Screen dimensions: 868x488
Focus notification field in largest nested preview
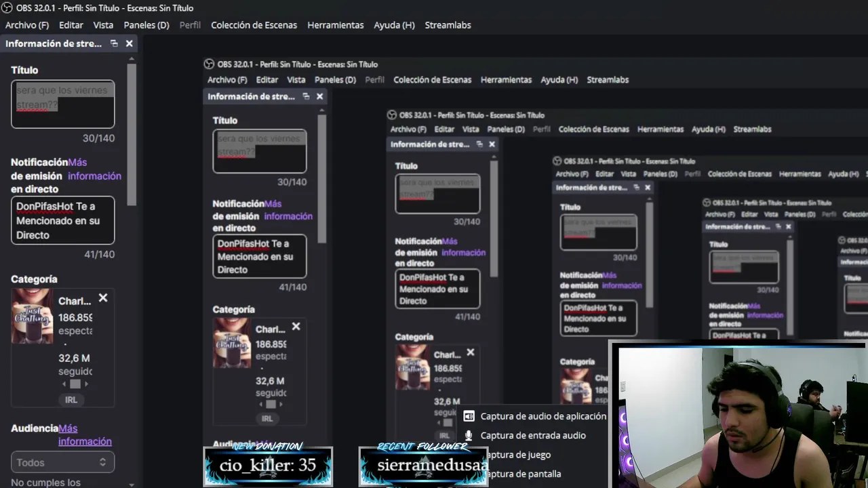[x=260, y=256]
